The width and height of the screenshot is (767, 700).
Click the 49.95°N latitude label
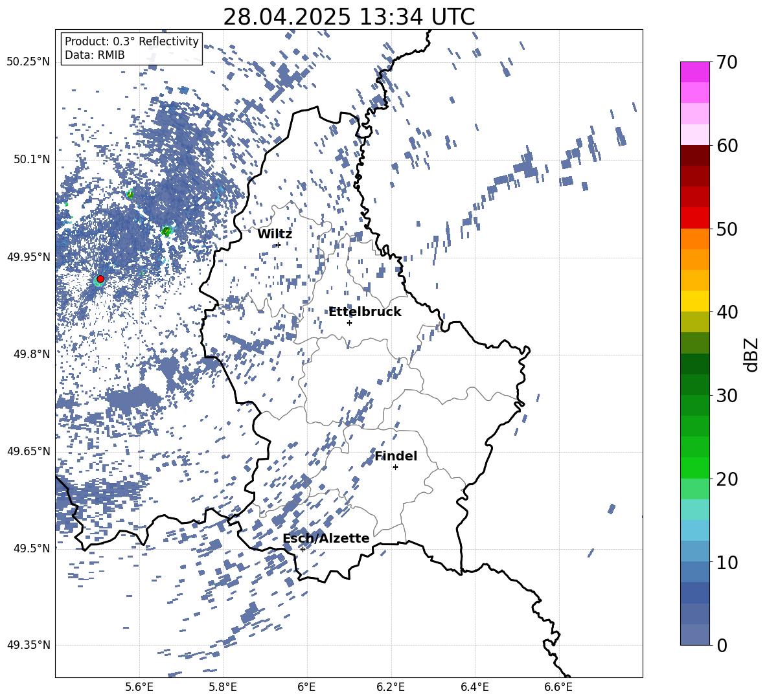(x=29, y=256)
